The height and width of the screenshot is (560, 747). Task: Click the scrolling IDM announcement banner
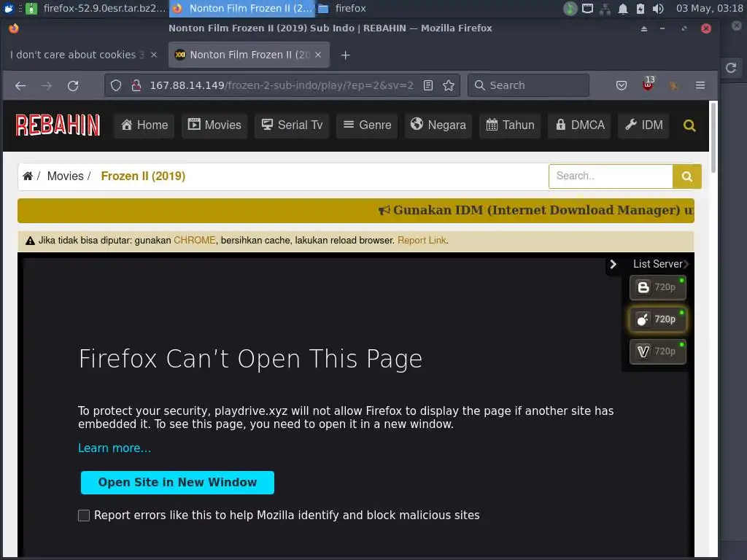pos(356,211)
